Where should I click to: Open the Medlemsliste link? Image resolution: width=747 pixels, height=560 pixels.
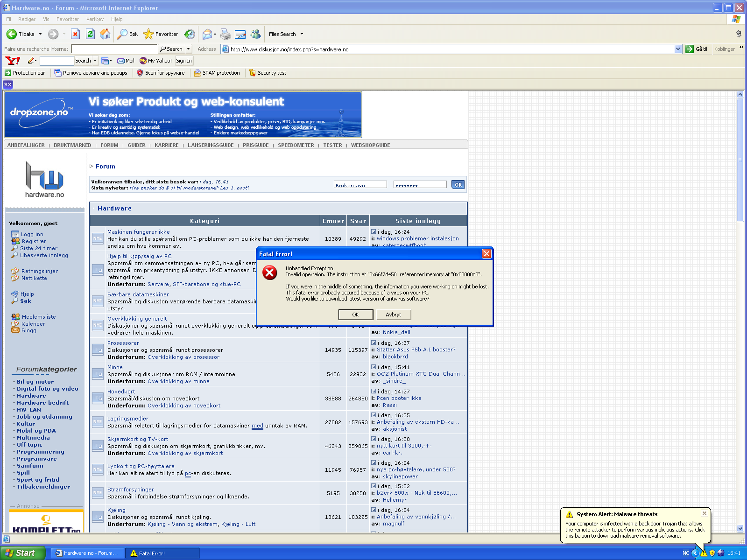click(x=39, y=317)
